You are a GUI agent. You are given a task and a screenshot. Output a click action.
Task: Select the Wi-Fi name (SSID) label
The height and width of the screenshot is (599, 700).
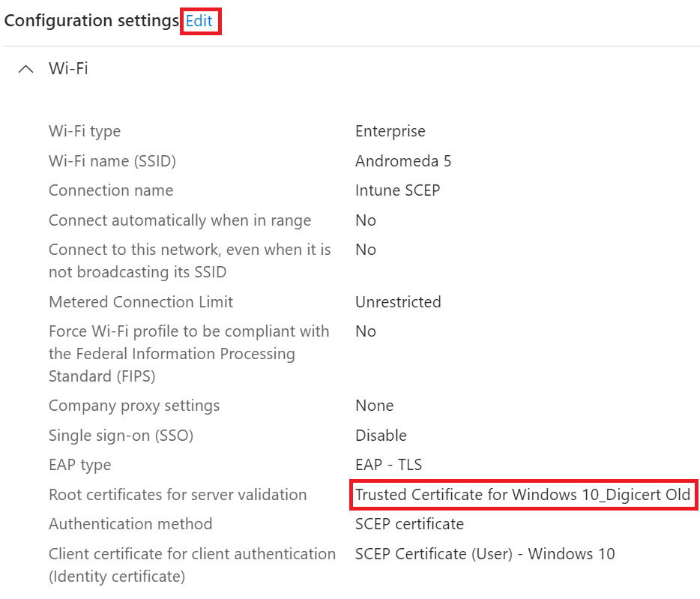112,160
